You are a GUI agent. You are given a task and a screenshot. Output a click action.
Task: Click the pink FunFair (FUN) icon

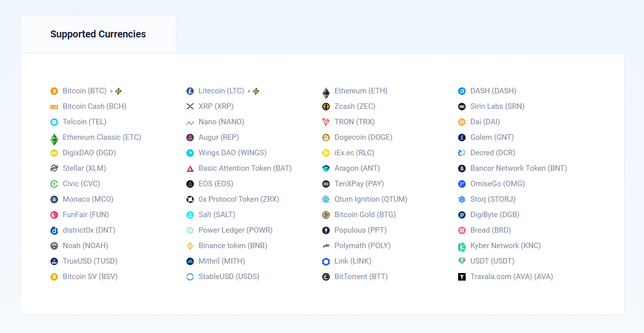[x=54, y=215]
